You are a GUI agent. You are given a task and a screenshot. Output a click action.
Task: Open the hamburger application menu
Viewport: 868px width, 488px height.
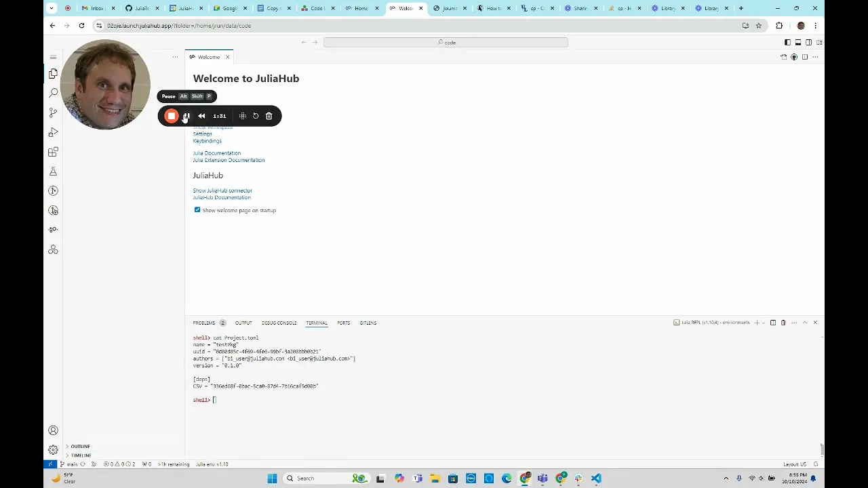tap(53, 57)
